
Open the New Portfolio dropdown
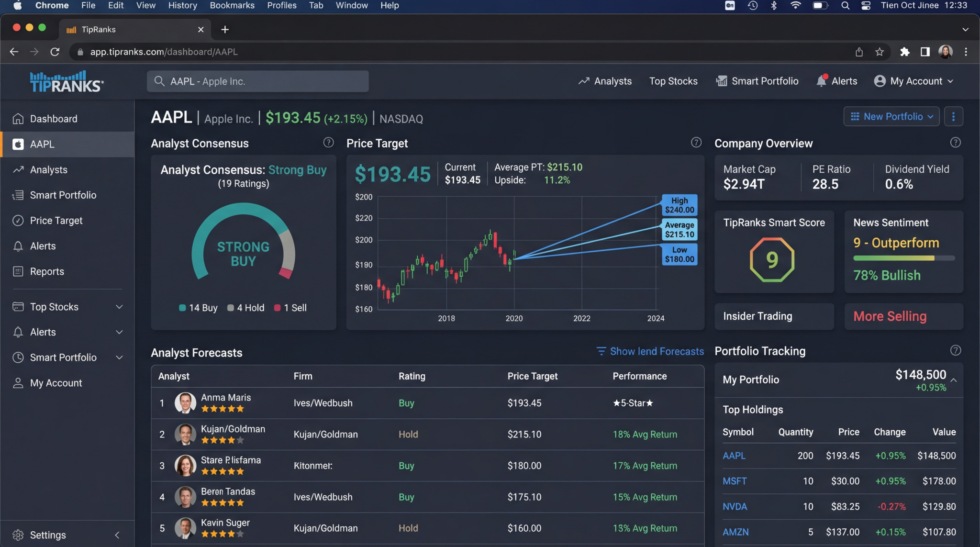[891, 117]
